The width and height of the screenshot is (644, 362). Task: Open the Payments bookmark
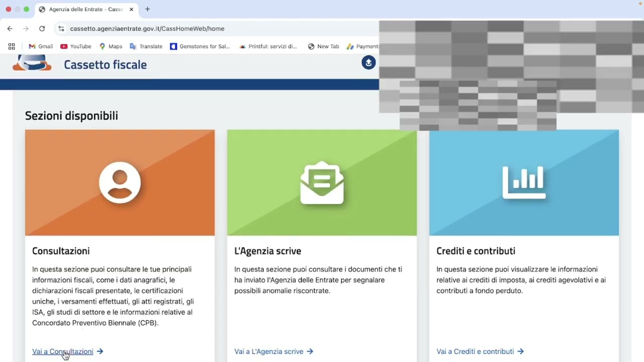(363, 46)
